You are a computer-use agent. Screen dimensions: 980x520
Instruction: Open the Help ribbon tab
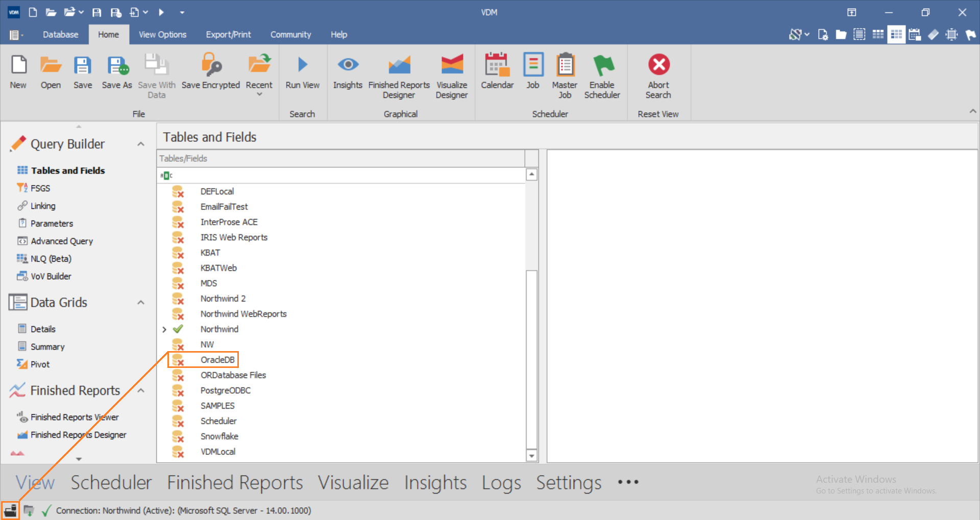pos(339,35)
